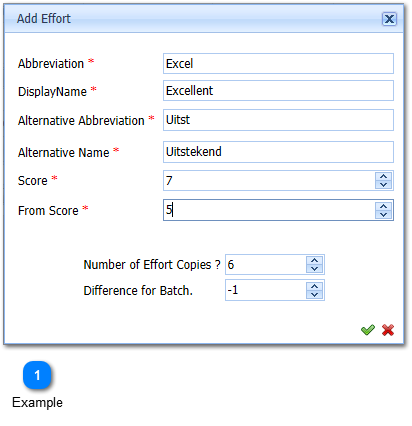
Task: Click the Alternative Abbreviation field with Uitst
Action: click(x=278, y=120)
